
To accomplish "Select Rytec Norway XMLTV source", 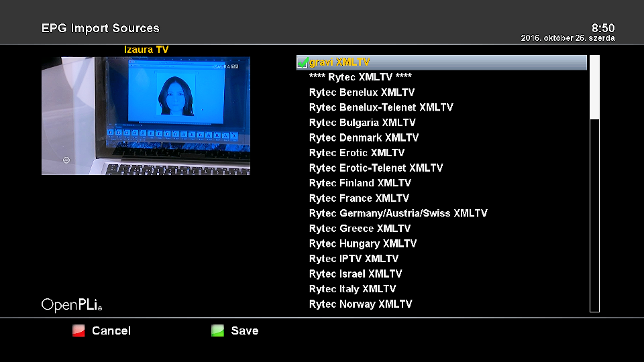I will coord(441,304).
